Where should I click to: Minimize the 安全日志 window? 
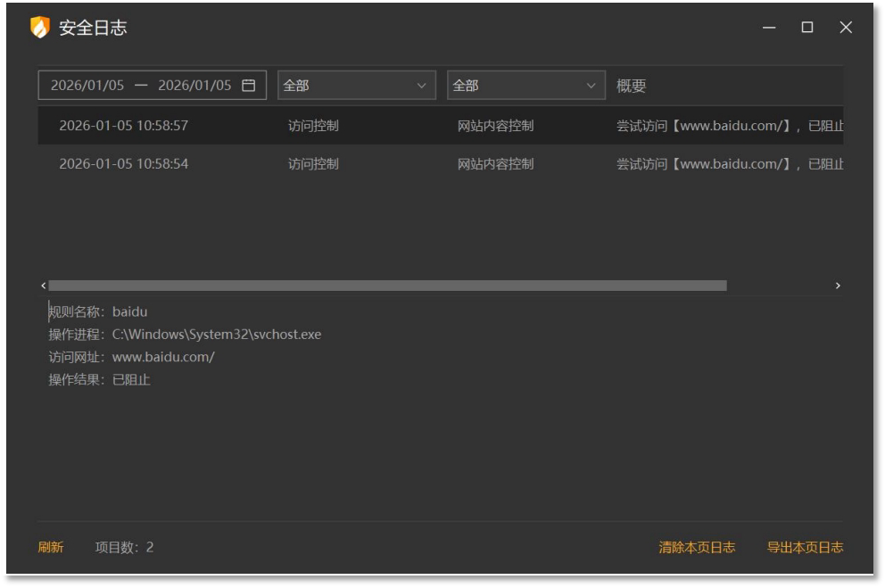pyautogui.click(x=769, y=27)
